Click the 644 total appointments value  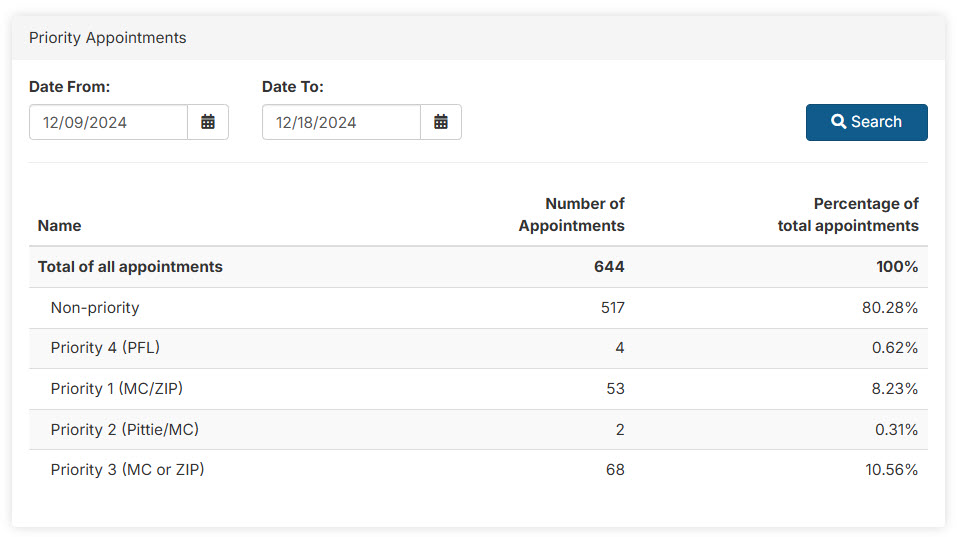pos(609,267)
